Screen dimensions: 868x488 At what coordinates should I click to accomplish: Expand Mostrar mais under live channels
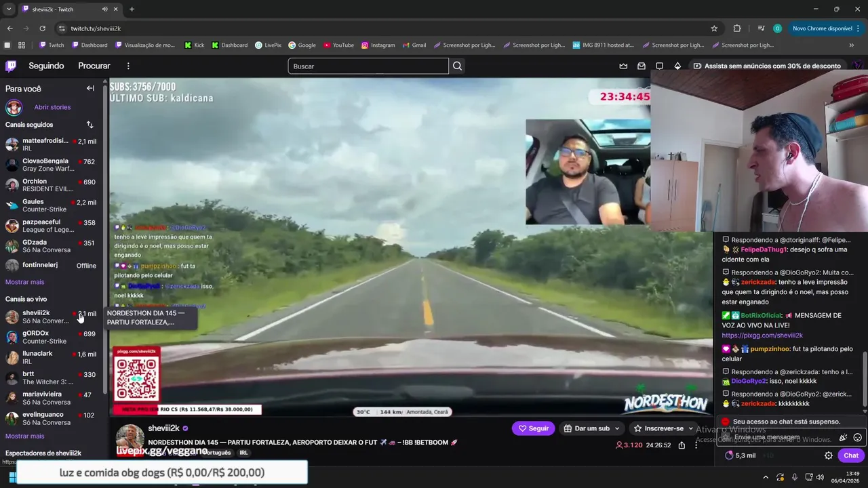[x=24, y=436]
